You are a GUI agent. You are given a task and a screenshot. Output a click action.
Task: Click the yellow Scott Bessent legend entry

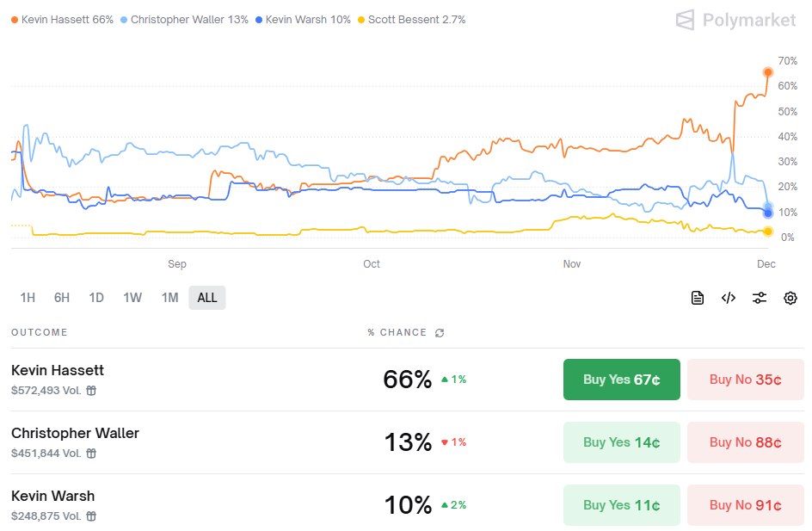point(411,20)
